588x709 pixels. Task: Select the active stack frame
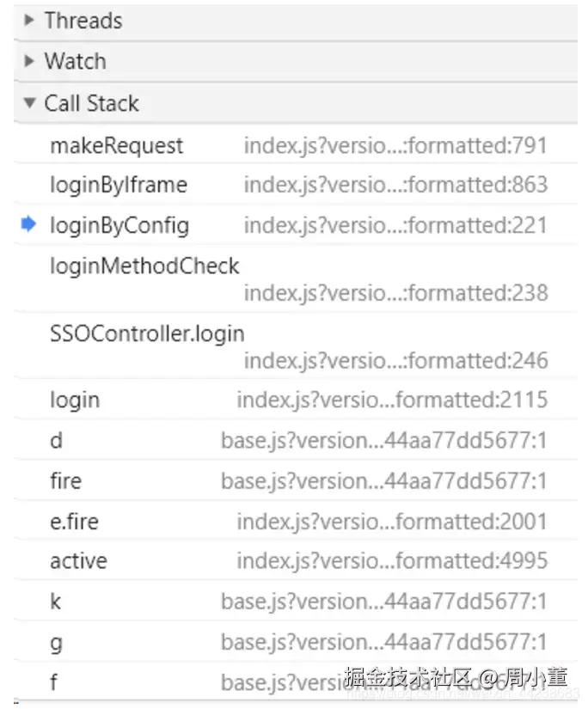[x=78, y=561]
